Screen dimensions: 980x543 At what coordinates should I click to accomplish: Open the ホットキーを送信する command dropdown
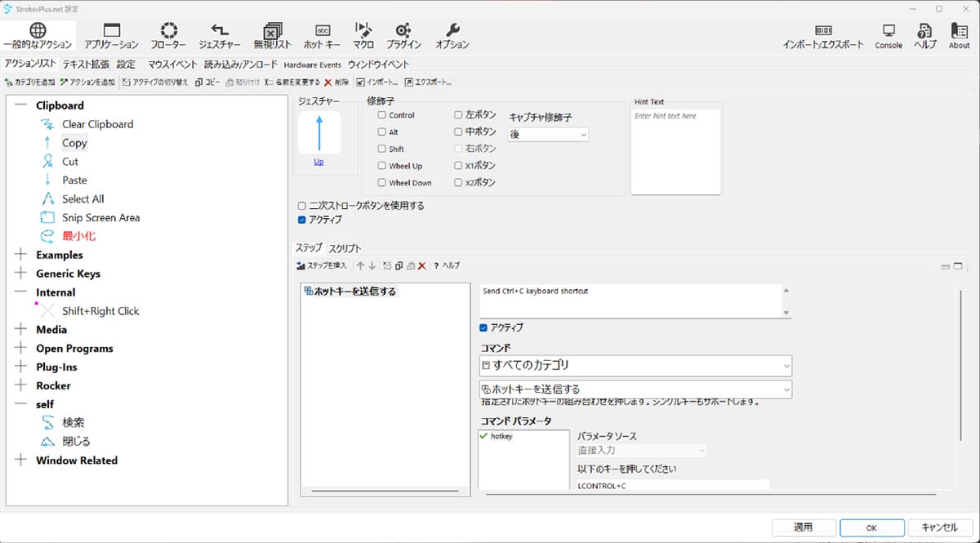click(x=635, y=389)
